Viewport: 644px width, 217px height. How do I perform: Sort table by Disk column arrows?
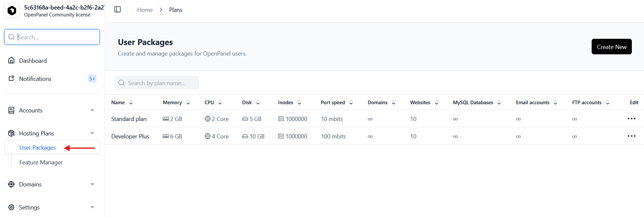point(258,103)
